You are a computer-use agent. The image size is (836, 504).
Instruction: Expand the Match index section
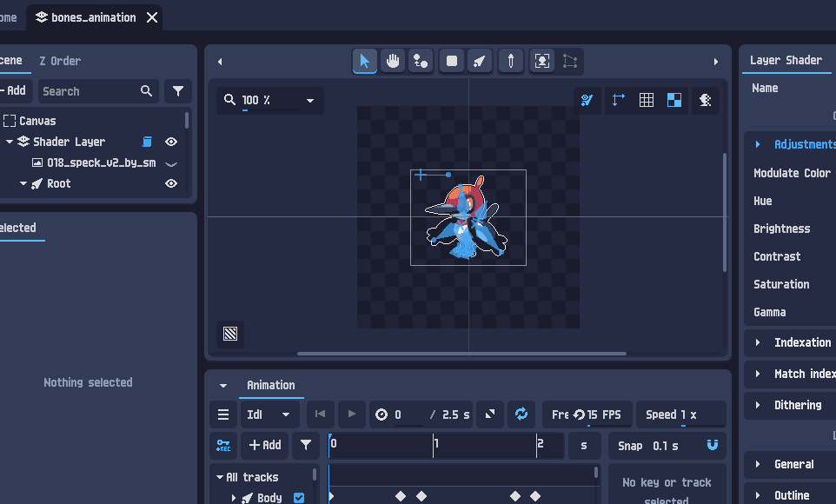point(758,374)
